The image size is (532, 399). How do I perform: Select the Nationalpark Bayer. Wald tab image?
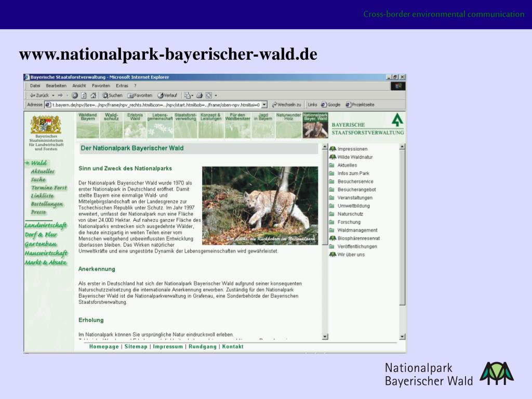pos(315,125)
